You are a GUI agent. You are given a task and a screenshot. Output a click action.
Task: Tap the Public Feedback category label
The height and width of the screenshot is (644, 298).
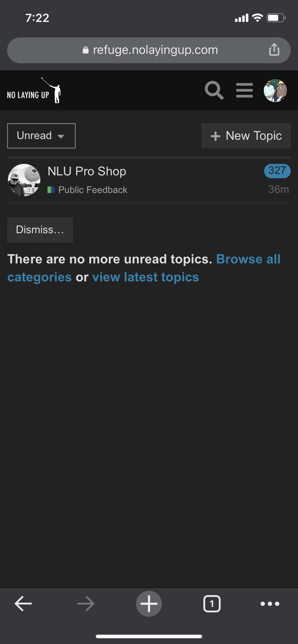(92, 190)
